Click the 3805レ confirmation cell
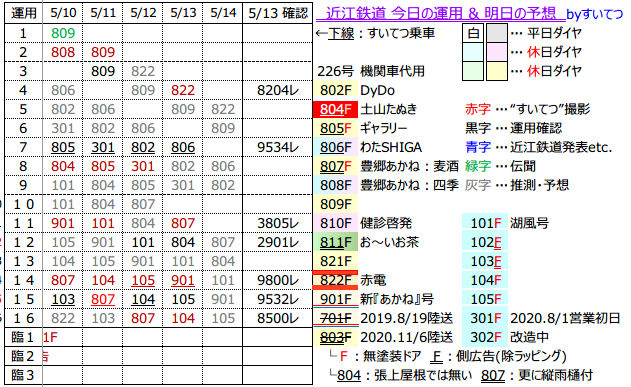631x387 pixels. tap(278, 223)
